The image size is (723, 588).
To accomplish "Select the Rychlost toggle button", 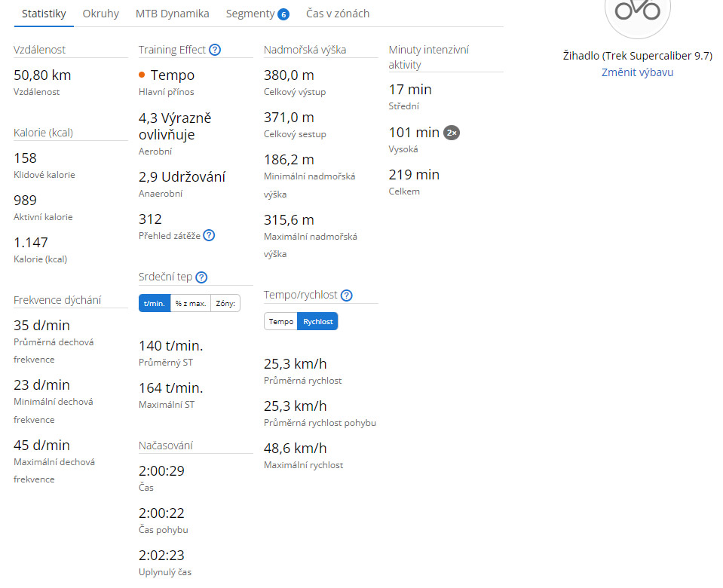I will coord(317,321).
